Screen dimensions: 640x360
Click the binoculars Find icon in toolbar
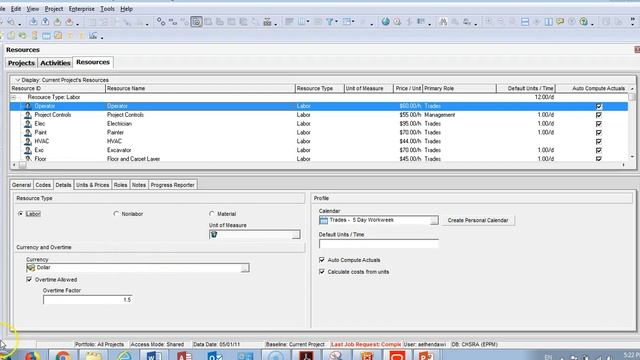click(x=443, y=22)
